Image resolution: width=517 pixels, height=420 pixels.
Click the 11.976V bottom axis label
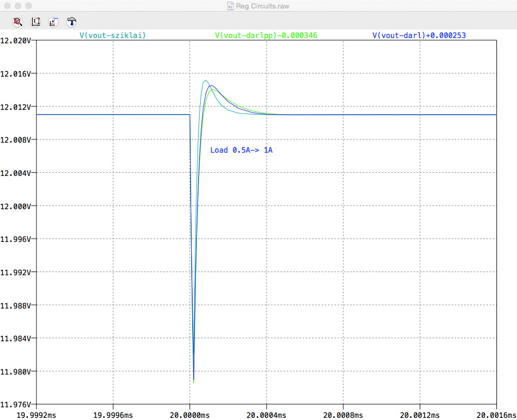click(x=15, y=405)
